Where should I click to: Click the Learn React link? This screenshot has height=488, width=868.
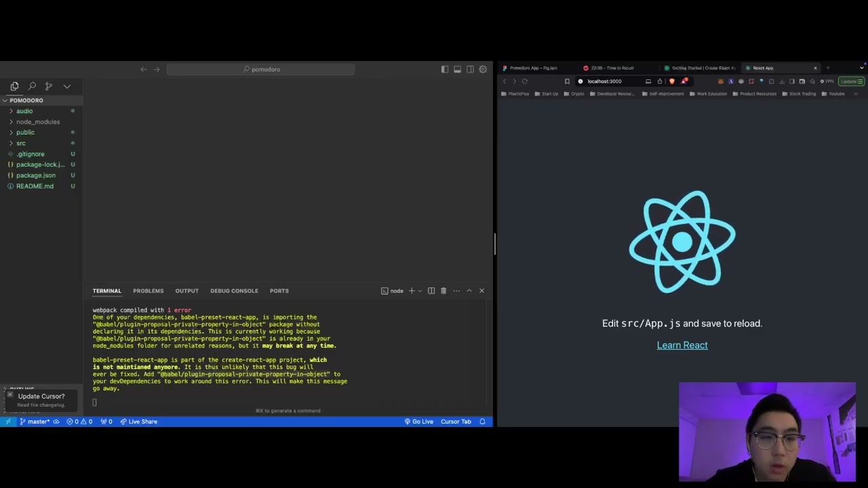[x=682, y=345]
